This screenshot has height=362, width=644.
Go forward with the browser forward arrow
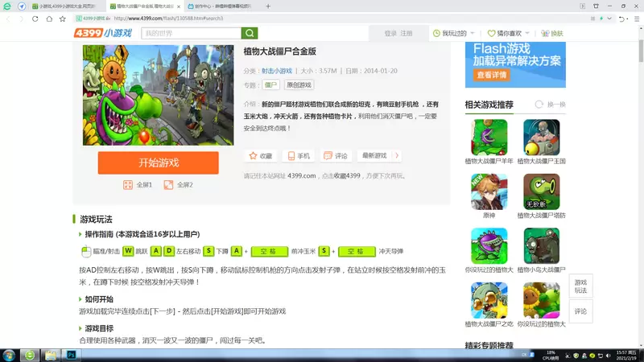22,19
